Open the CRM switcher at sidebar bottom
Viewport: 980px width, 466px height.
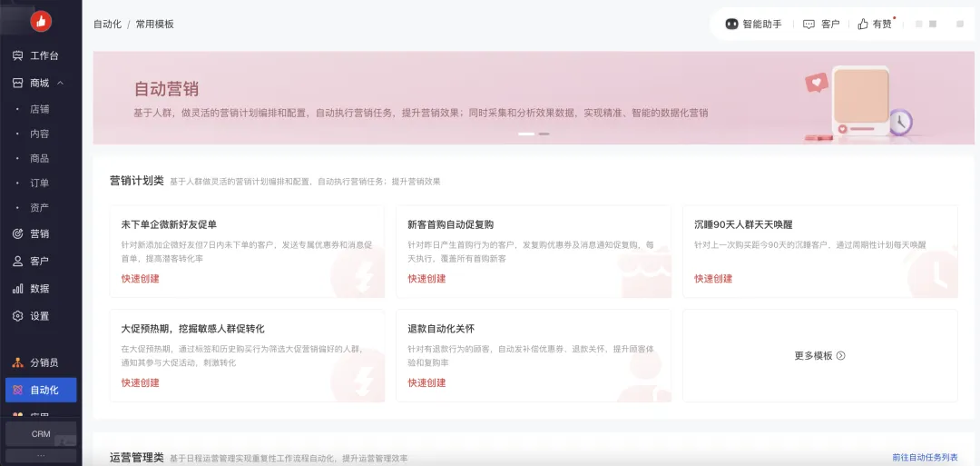(41, 434)
